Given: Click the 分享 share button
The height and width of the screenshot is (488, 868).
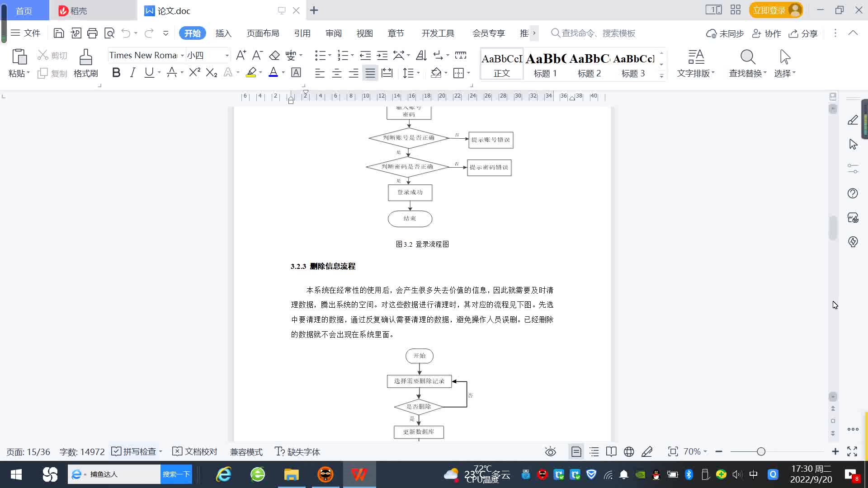Looking at the screenshot, I should pyautogui.click(x=803, y=33).
